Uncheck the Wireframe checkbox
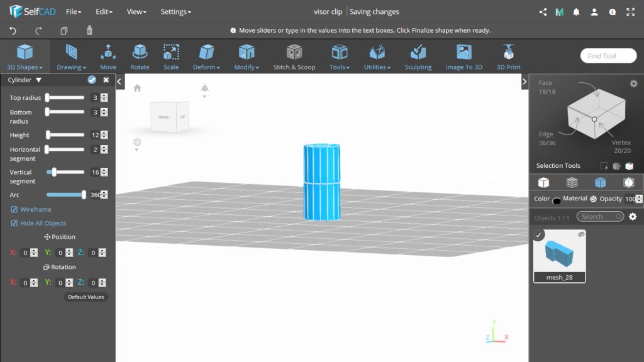 14,209
